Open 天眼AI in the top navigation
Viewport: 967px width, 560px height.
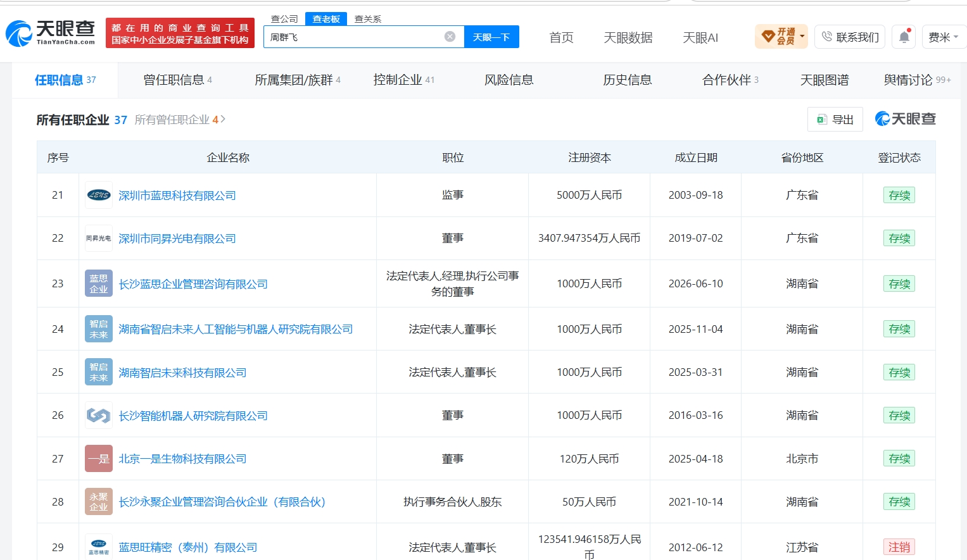pyautogui.click(x=700, y=37)
